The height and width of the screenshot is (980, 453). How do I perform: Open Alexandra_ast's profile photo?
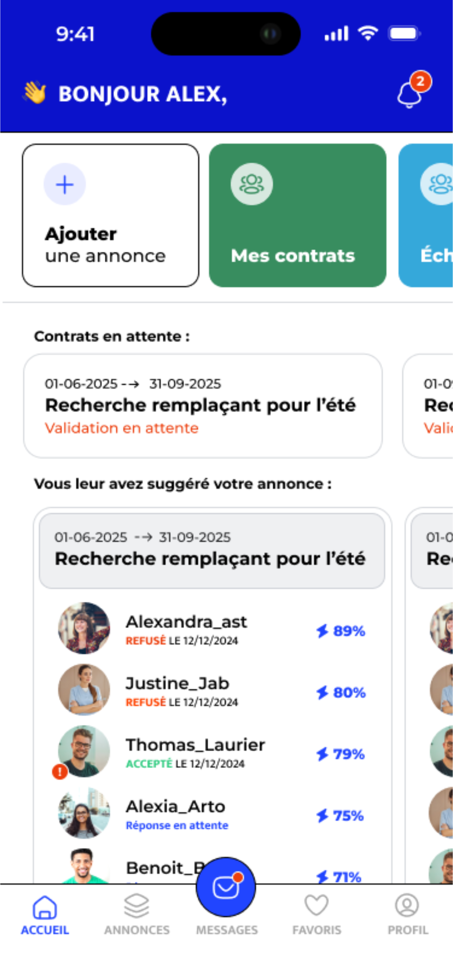point(84,628)
